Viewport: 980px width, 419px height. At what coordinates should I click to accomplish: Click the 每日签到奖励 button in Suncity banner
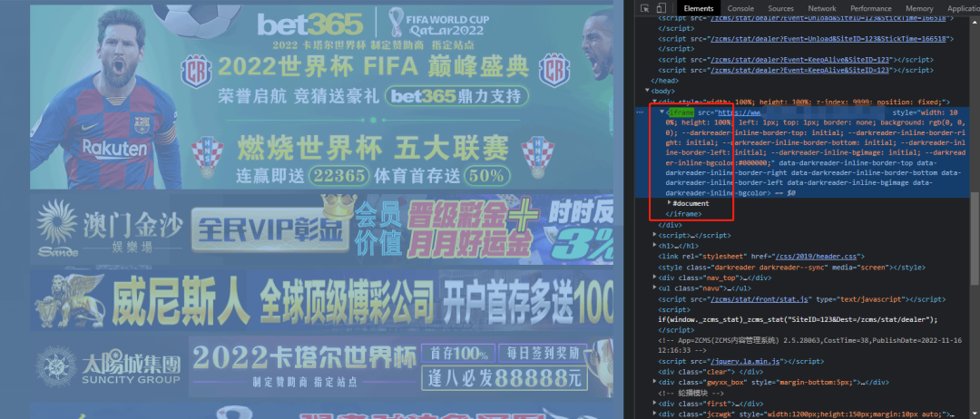click(544, 354)
